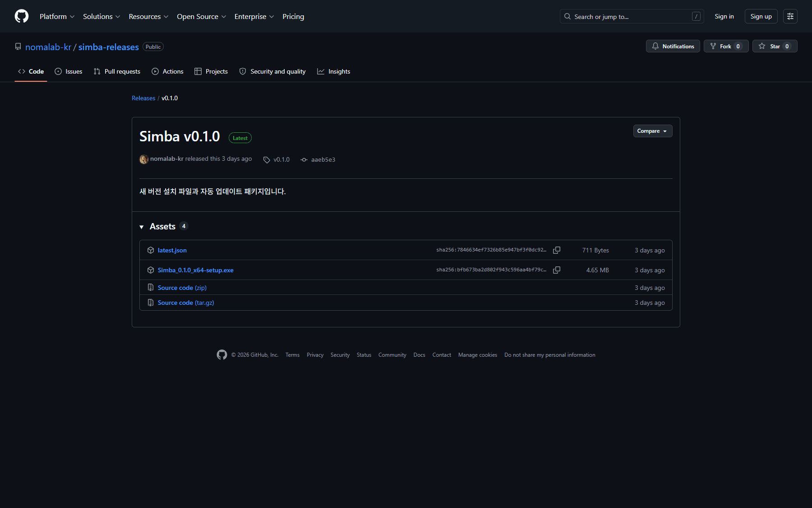Expand the Open Source menu

[x=202, y=16]
